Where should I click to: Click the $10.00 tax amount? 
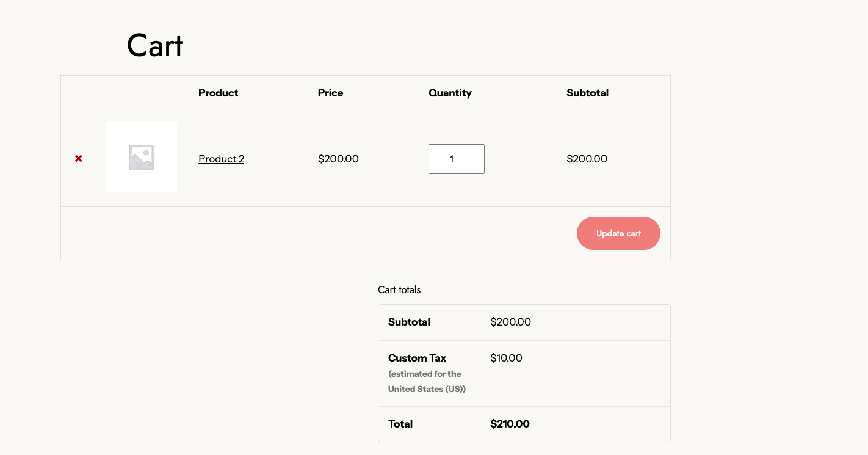tap(506, 358)
